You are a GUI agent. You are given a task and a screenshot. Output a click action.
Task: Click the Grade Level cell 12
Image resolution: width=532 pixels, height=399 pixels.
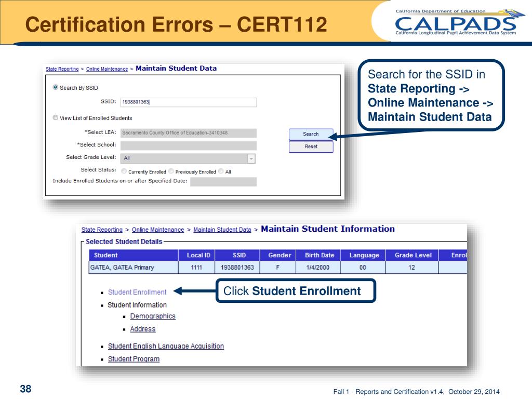[x=411, y=268]
